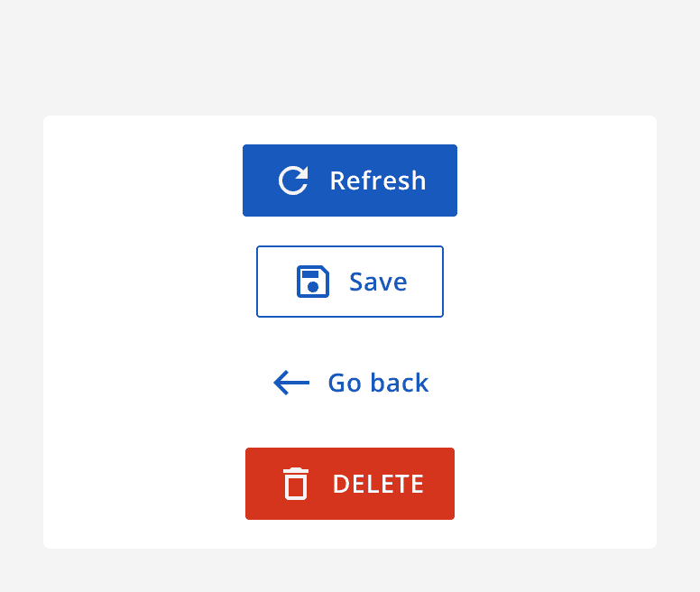Navigate back with the blue arrow icon
The width and height of the screenshot is (700, 592).
(291, 383)
